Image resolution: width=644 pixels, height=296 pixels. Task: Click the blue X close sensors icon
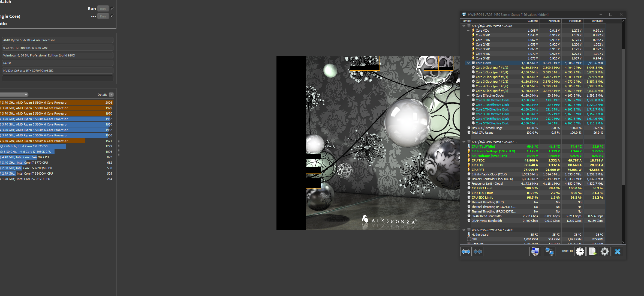coord(618,252)
